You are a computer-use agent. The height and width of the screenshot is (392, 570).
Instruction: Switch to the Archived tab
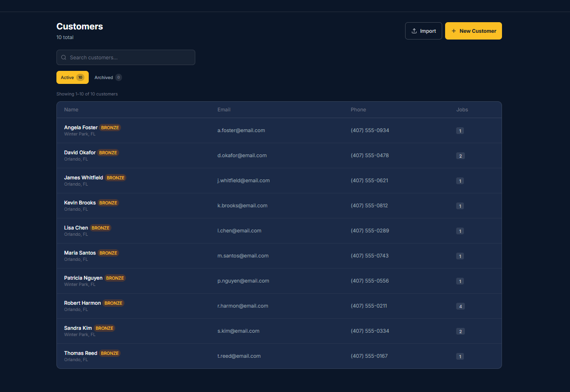point(108,78)
